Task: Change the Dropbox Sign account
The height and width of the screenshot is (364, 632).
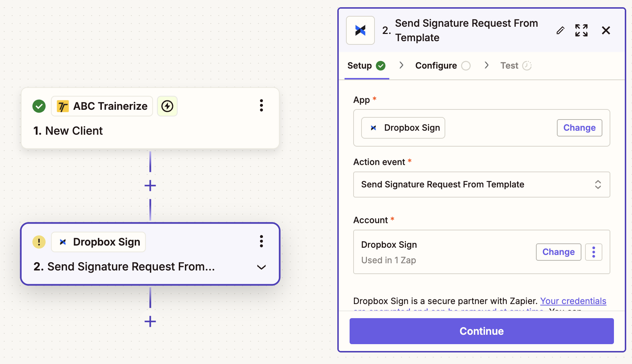Action: [559, 252]
